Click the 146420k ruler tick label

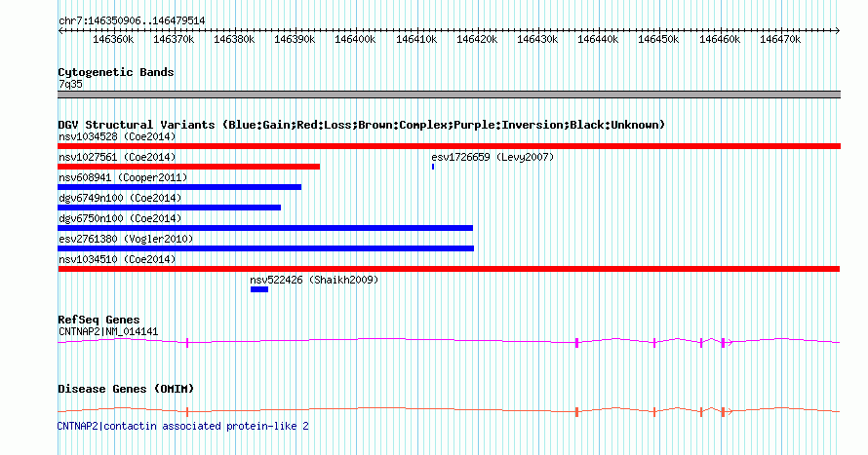pos(477,40)
